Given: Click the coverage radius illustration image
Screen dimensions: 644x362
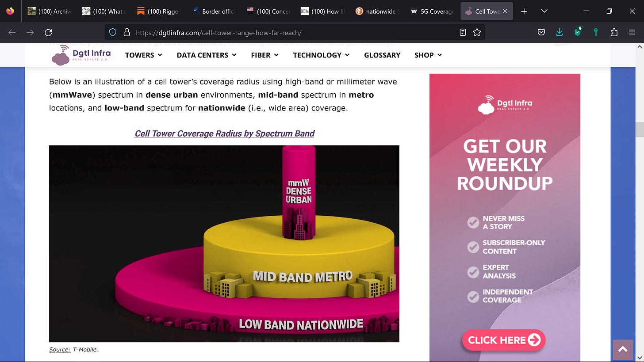Looking at the screenshot, I should [x=224, y=244].
